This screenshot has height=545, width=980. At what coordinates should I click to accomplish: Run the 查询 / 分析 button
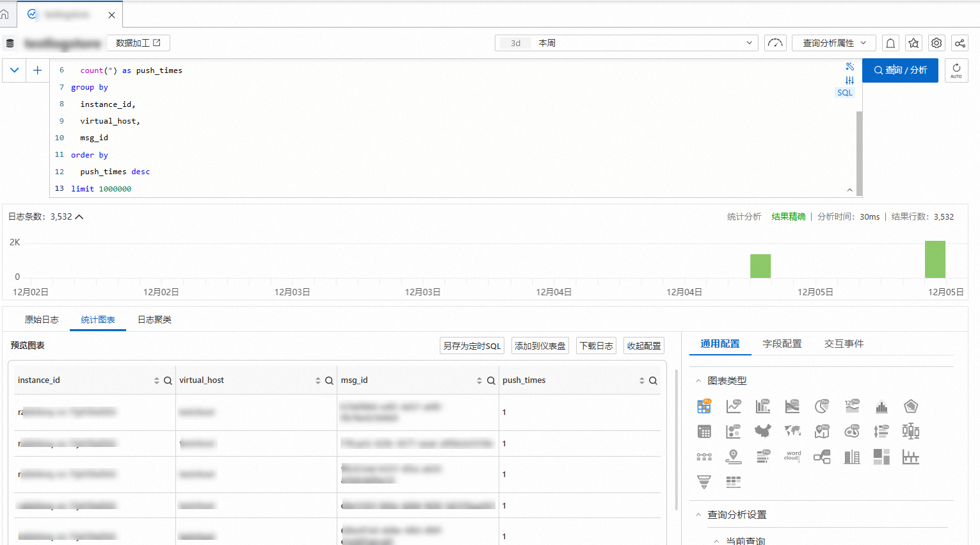point(900,70)
